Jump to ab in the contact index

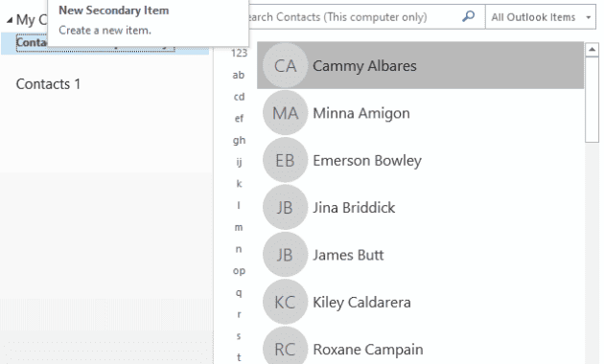239,75
